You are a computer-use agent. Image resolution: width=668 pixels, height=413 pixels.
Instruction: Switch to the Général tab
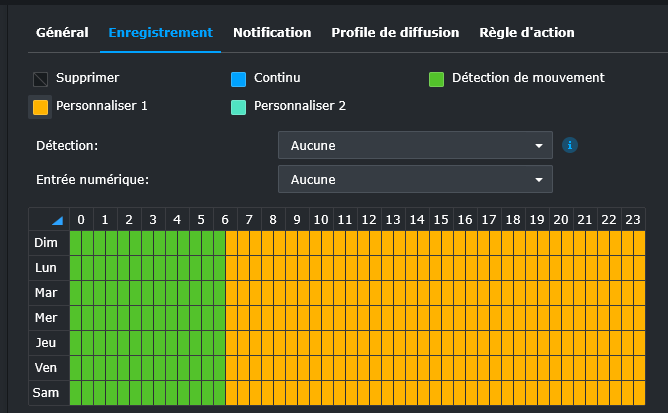(62, 33)
